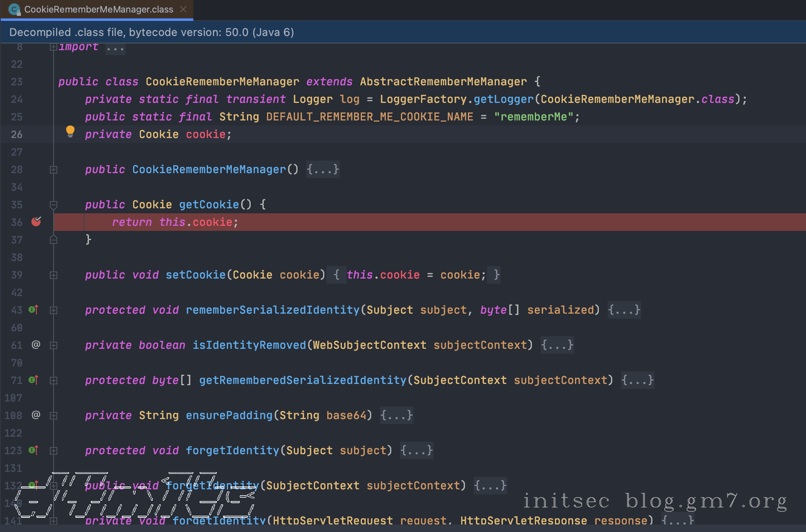
Task: Expand folded body of ensurePadding method
Action: tap(396, 415)
